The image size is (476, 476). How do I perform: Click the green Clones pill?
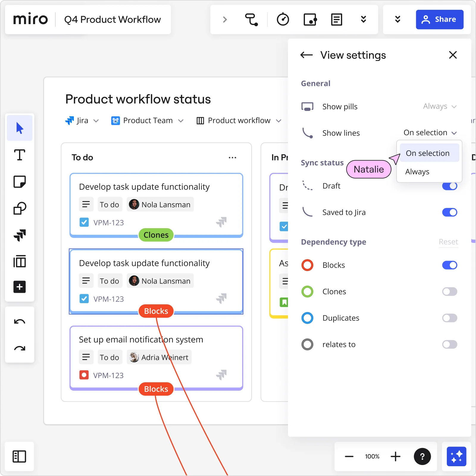point(156,235)
